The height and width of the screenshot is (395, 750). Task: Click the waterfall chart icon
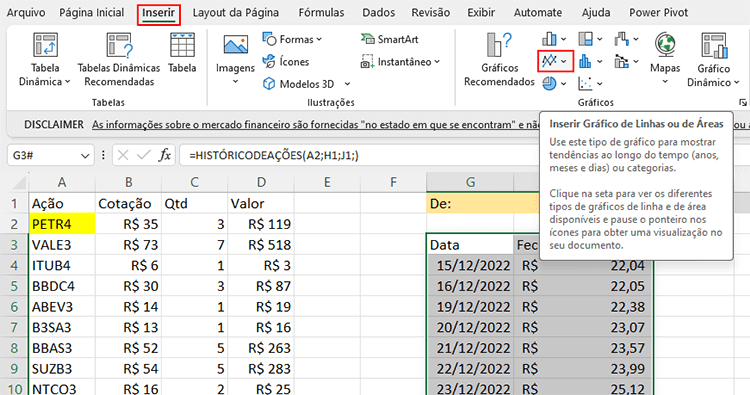[x=621, y=39]
